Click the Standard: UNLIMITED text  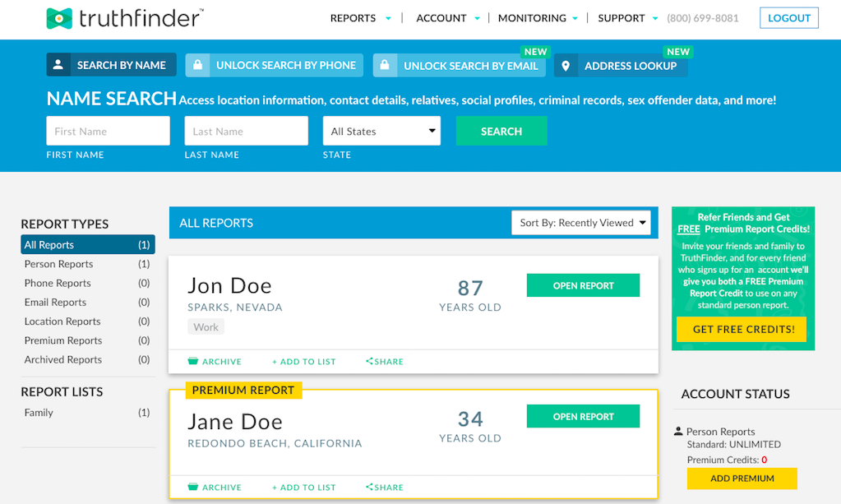click(x=734, y=445)
